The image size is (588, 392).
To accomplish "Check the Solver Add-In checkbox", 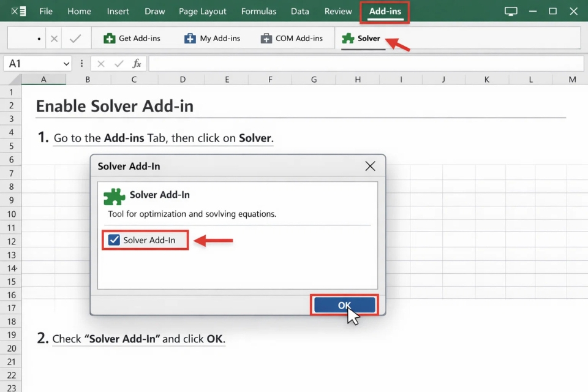I will point(113,240).
